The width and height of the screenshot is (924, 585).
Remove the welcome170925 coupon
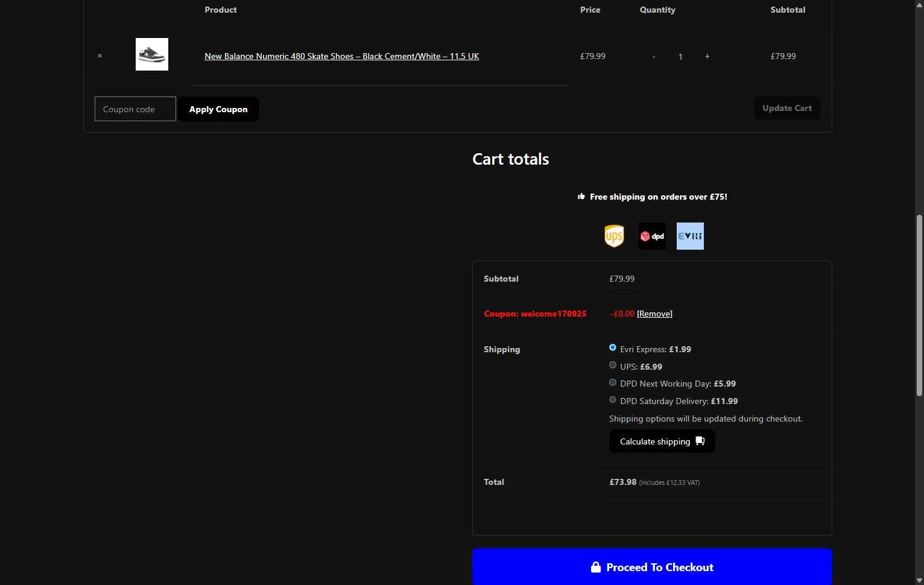(x=654, y=314)
